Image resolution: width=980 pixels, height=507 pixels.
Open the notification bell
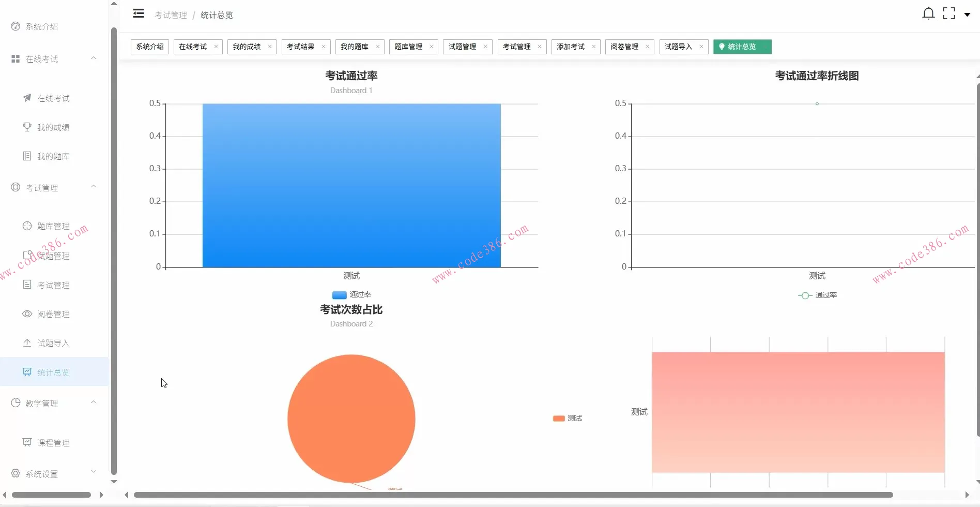click(928, 14)
